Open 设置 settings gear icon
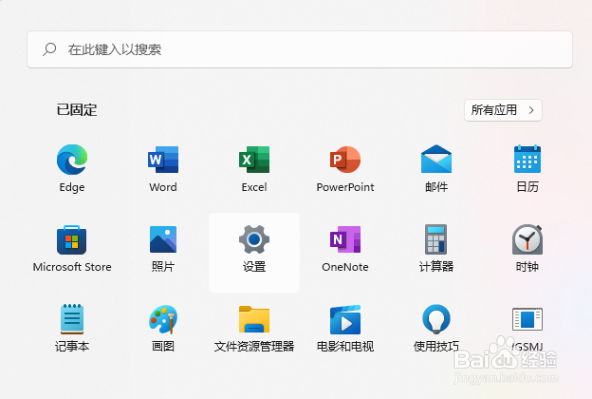This screenshot has width=592, height=399. click(x=254, y=239)
